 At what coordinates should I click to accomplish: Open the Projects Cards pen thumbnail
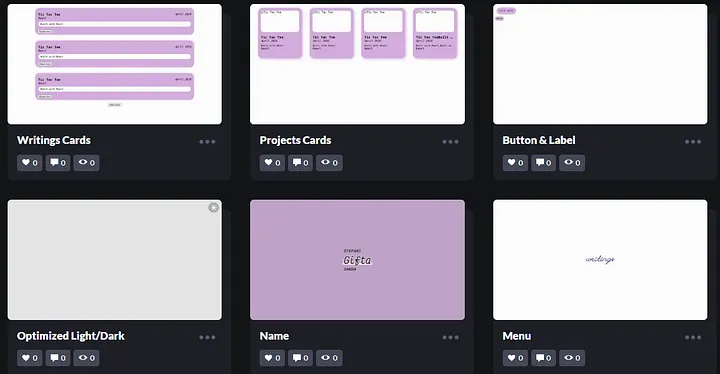357,64
